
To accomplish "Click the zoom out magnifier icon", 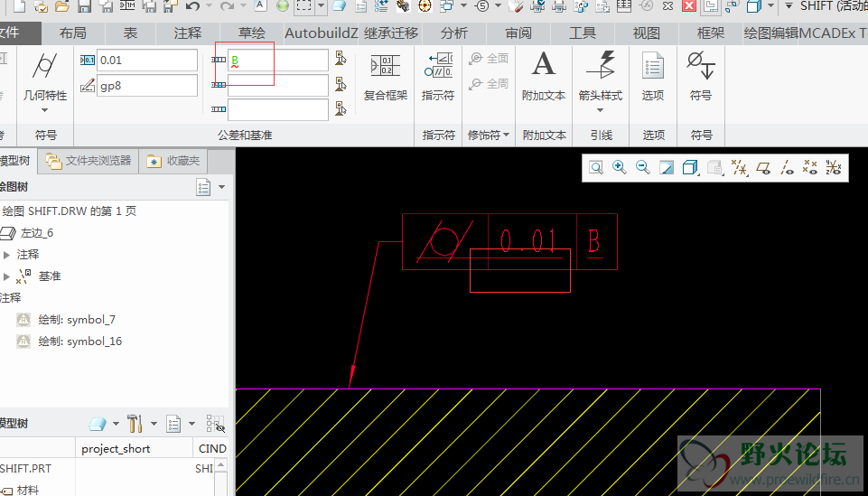I will tap(643, 167).
